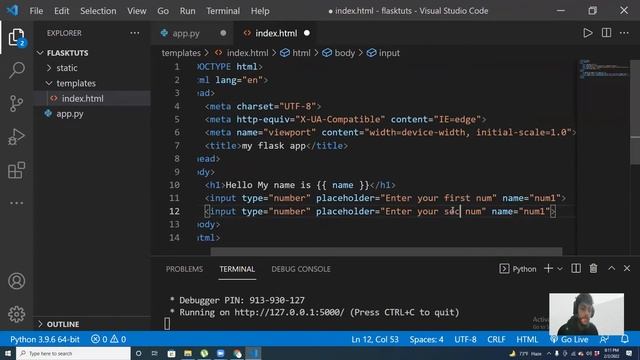Create a new terminal with plus icon
This screenshot has width=640, height=360.
pos(549,269)
